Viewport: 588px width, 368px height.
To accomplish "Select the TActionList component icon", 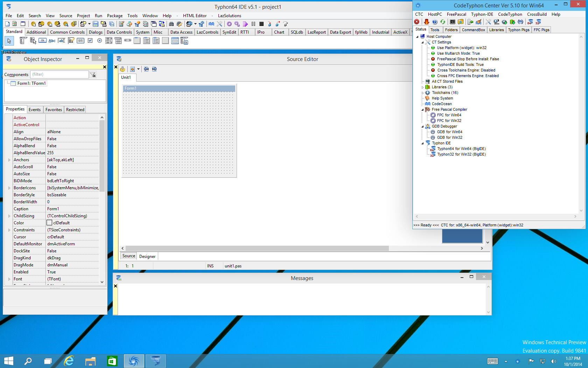I will tap(184, 41).
